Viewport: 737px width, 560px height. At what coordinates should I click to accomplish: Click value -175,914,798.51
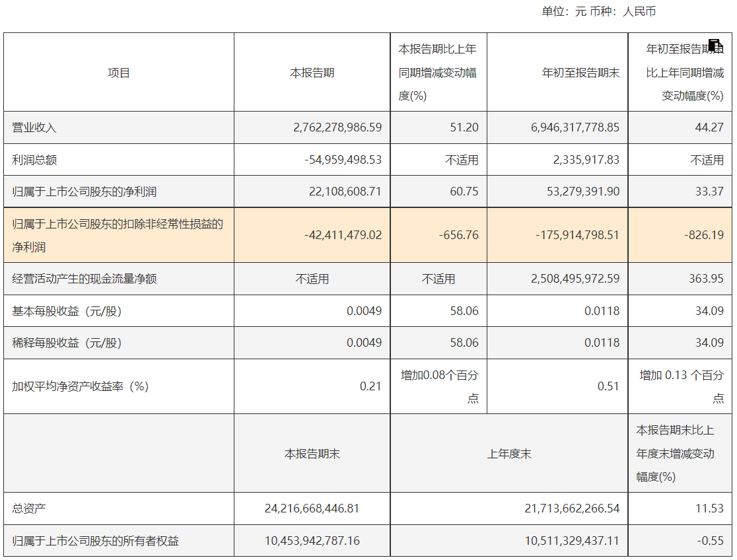(x=578, y=234)
